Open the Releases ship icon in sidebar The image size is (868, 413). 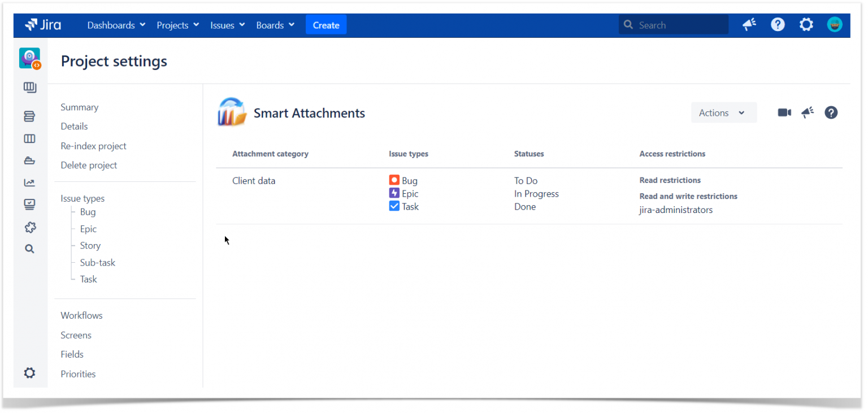pyautogui.click(x=29, y=160)
